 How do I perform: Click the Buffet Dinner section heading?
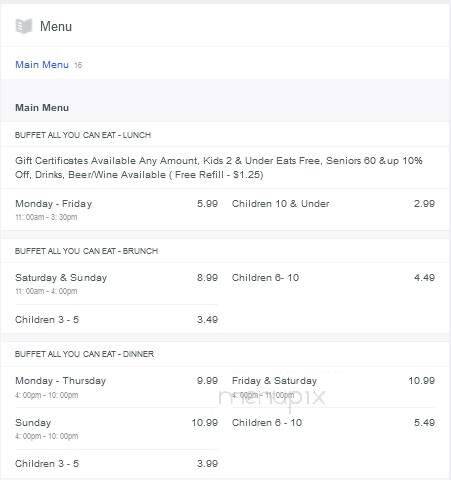pos(84,354)
